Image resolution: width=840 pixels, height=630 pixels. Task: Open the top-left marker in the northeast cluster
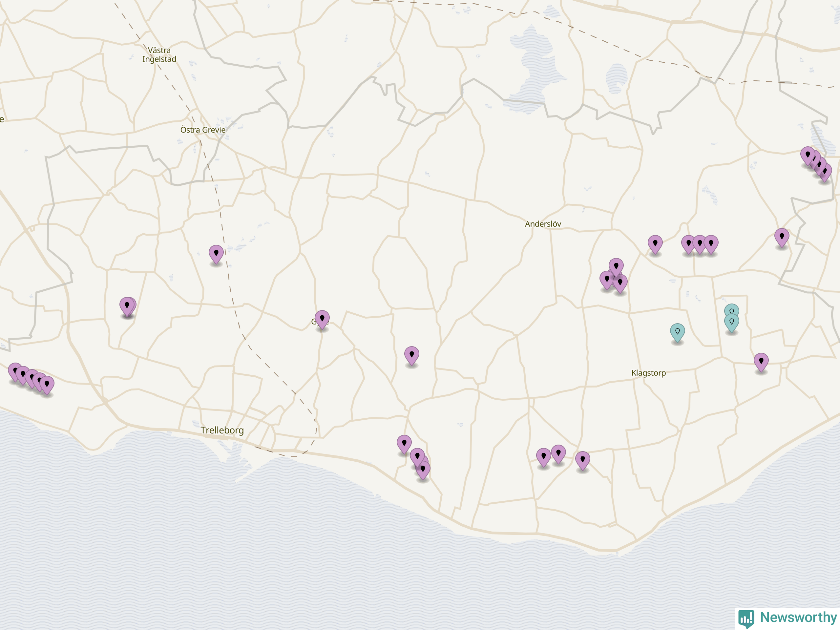point(808,156)
